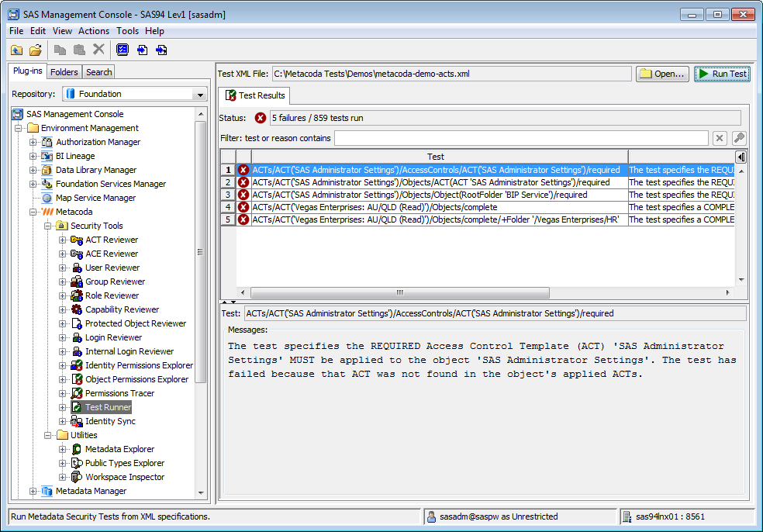Click the Internal Login Reviewer icon
The image size is (763, 532).
click(77, 351)
